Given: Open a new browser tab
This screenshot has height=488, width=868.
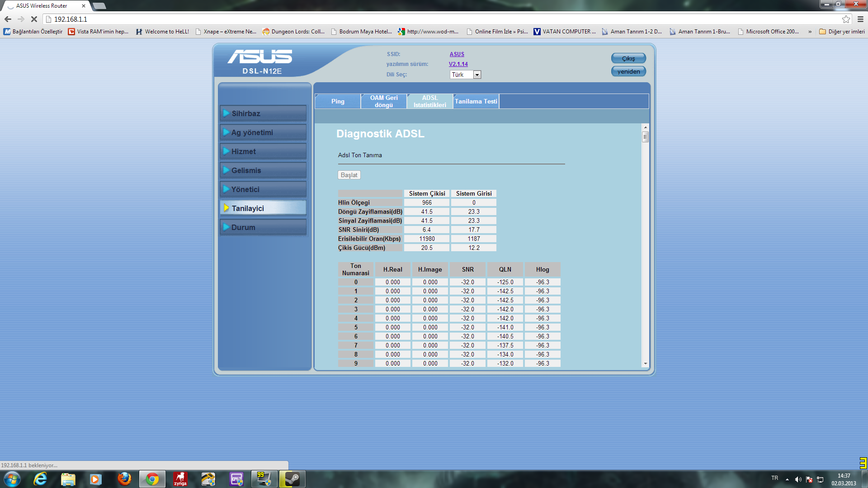Looking at the screenshot, I should tap(99, 6).
